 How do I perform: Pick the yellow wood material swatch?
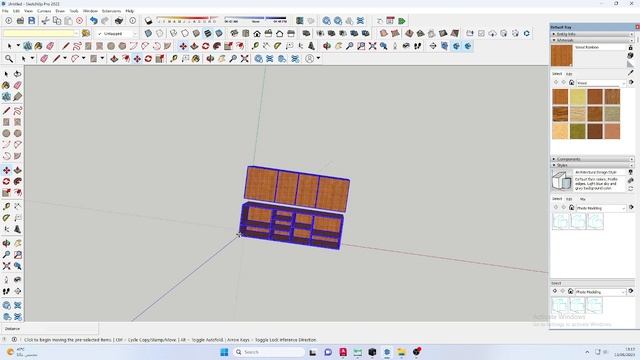[578, 97]
